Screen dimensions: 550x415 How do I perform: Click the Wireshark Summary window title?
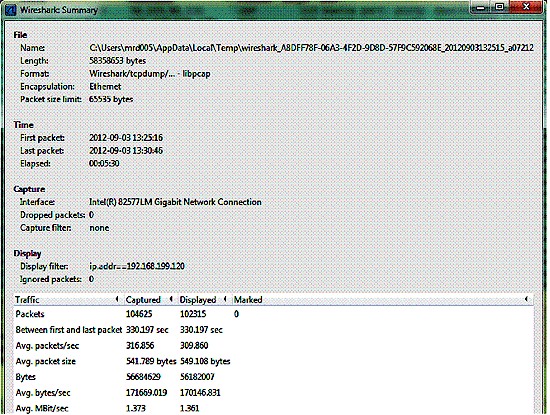[59, 10]
